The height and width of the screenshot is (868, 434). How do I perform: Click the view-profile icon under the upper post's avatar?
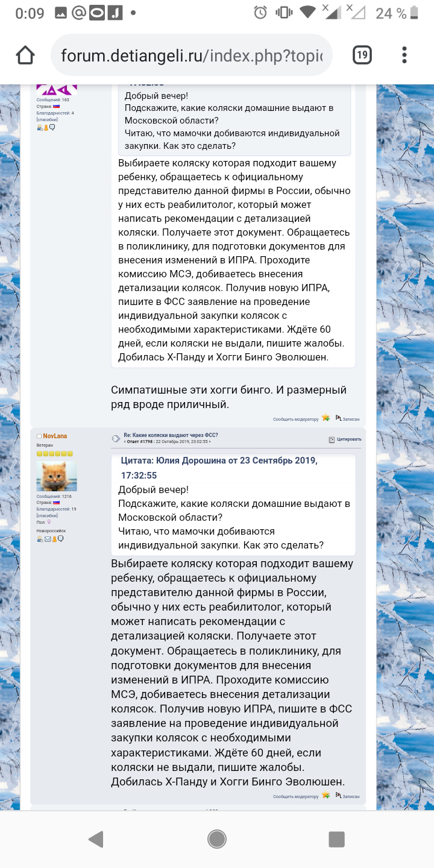click(x=40, y=127)
